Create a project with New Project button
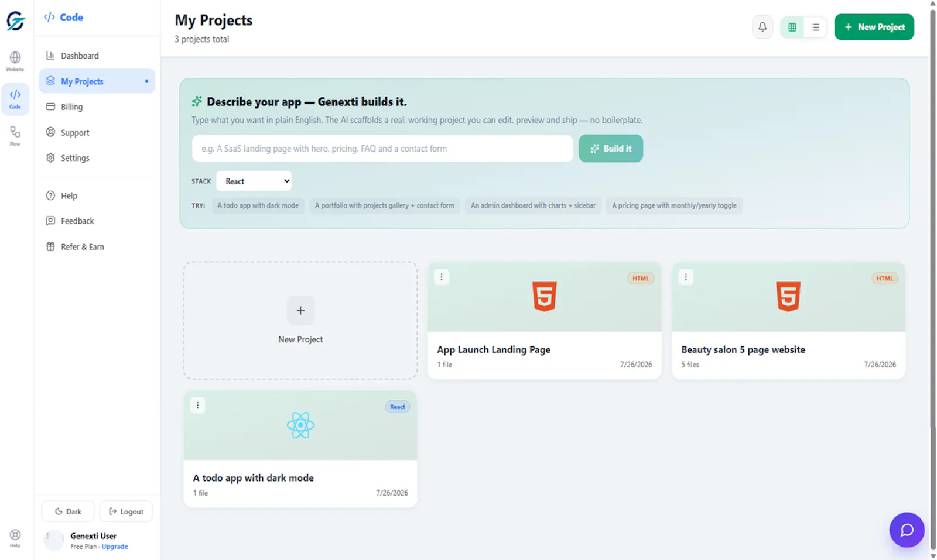The image size is (937, 560). click(874, 27)
